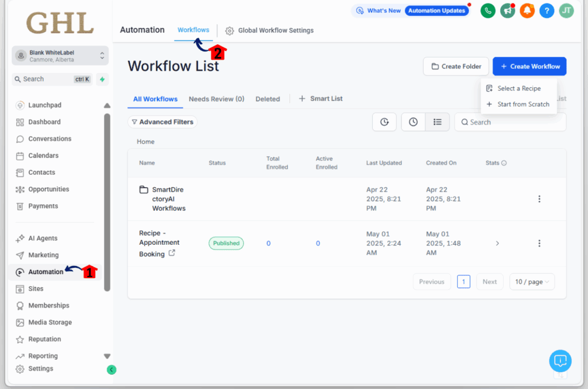
Task: Click Previous page button
Action: point(432,282)
